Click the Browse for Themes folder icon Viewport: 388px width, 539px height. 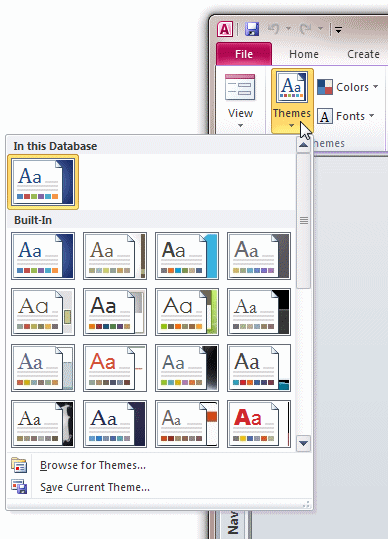19,465
